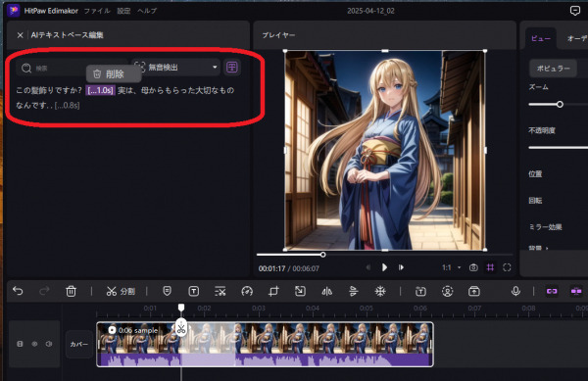
Task: Open the speed gauge tool
Action: pos(247,291)
